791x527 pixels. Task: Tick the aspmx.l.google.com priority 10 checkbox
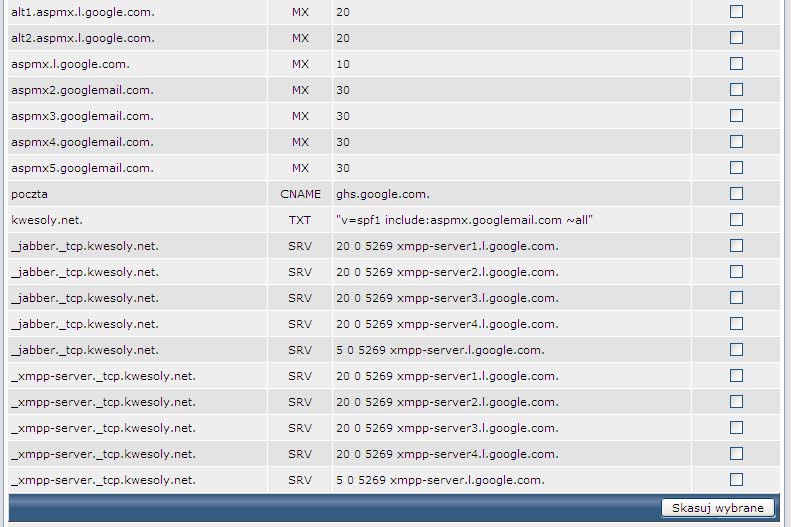click(737, 64)
